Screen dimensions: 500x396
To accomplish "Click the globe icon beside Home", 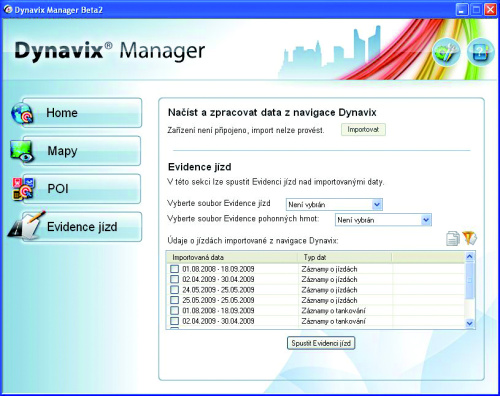I will point(22,113).
